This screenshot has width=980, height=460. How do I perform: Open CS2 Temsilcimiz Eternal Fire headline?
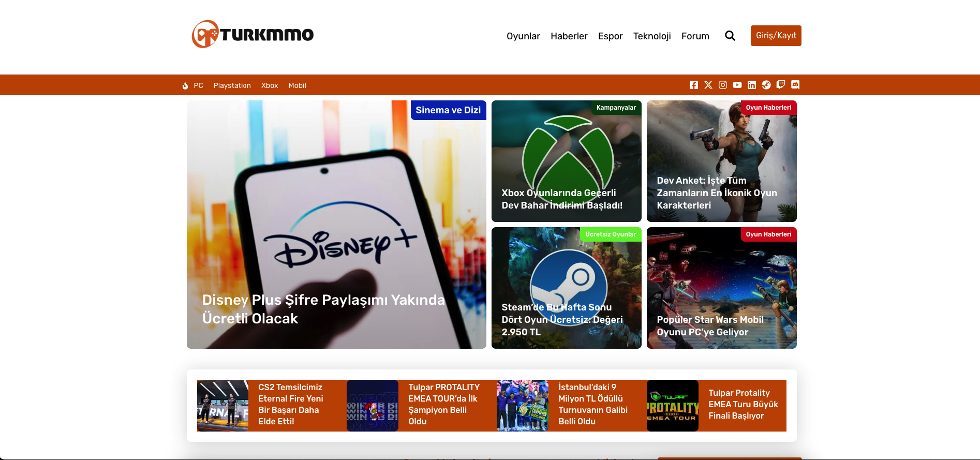[x=291, y=404]
